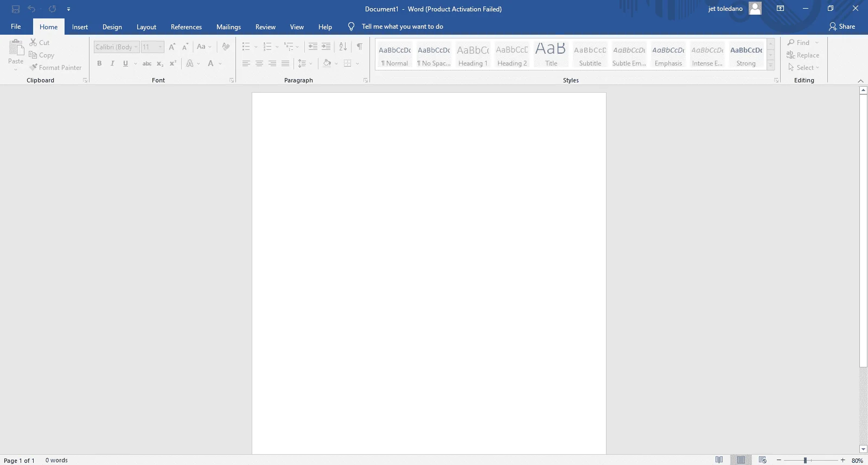Image resolution: width=868 pixels, height=465 pixels.
Task: Toggle Italic formatting
Action: [x=112, y=63]
